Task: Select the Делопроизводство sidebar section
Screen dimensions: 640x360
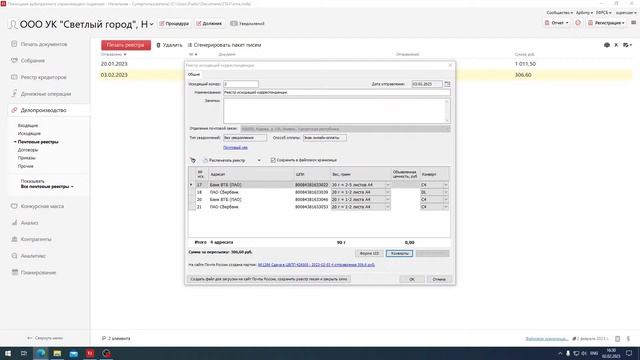Action: (43, 110)
